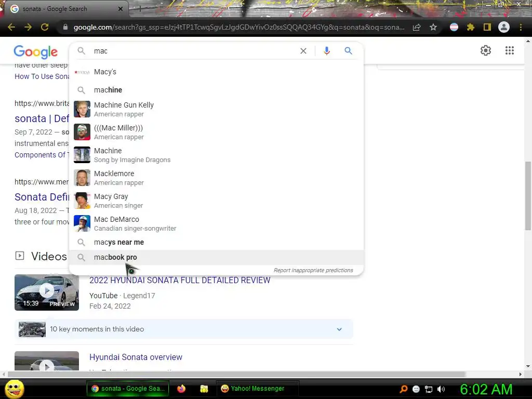Play the 15:39 Sonata video thumbnail
Viewport: 532px width, 399px height.
pos(46,292)
